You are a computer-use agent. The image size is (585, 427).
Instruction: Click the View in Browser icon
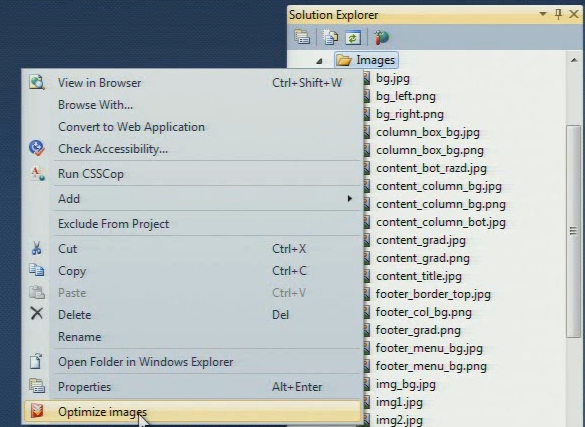[37, 82]
